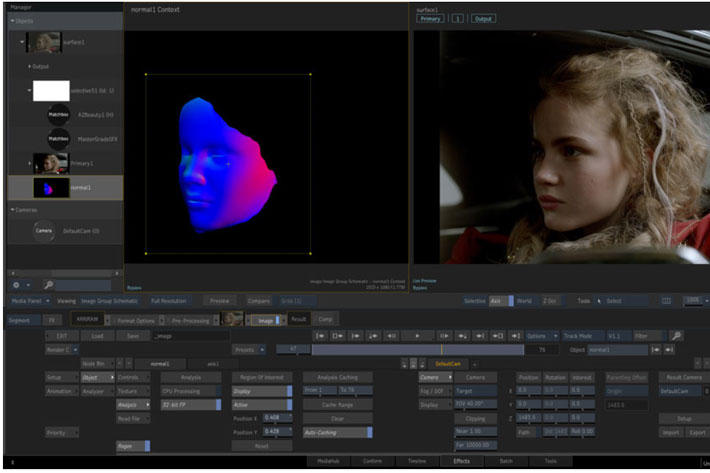Expand the Primary1 tree row arrow
710x473 pixels.
point(29,163)
